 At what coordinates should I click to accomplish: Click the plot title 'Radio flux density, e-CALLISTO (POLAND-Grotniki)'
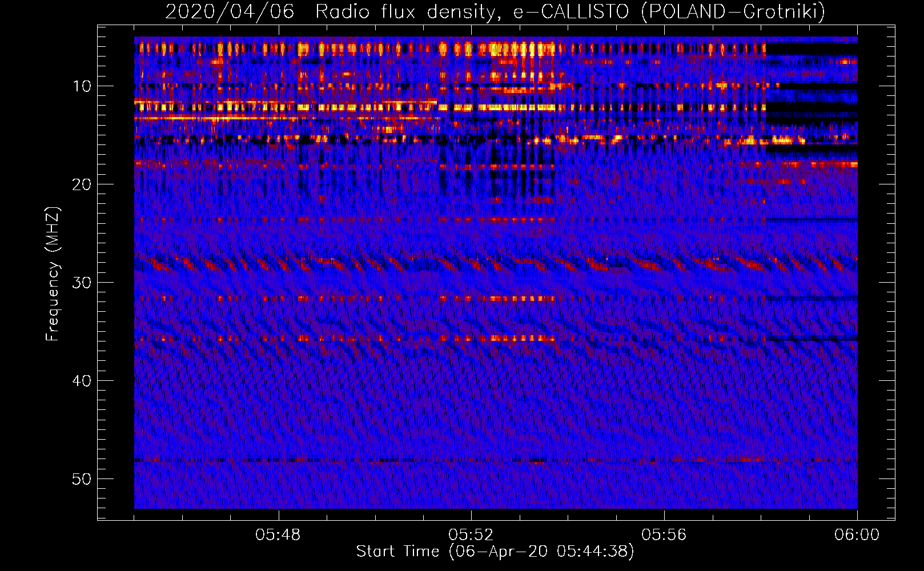pyautogui.click(x=570, y=11)
